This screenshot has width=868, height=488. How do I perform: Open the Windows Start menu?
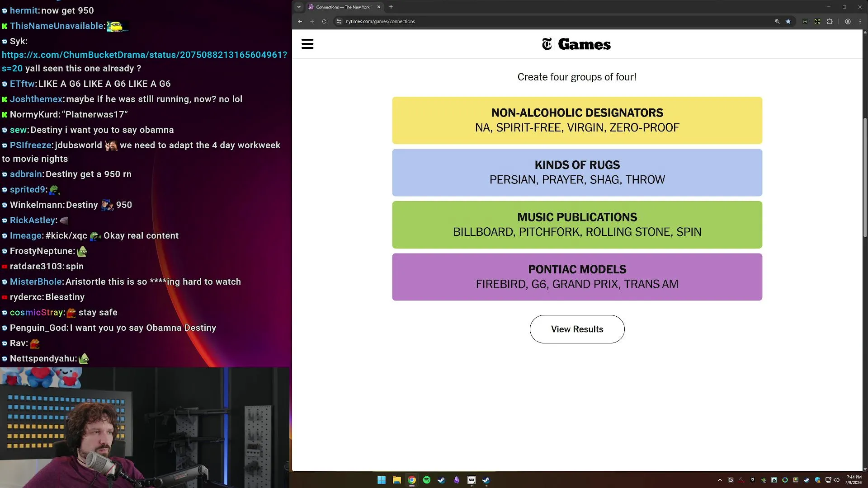[x=382, y=480]
